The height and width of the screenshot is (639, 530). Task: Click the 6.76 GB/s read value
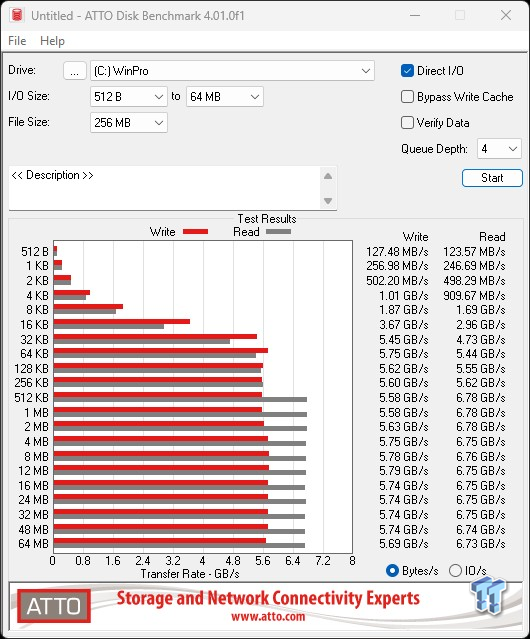[481, 456]
